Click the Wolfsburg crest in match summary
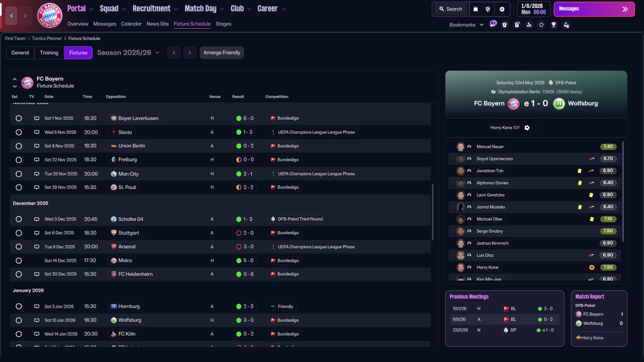The width and height of the screenshot is (644, 362). [x=559, y=104]
